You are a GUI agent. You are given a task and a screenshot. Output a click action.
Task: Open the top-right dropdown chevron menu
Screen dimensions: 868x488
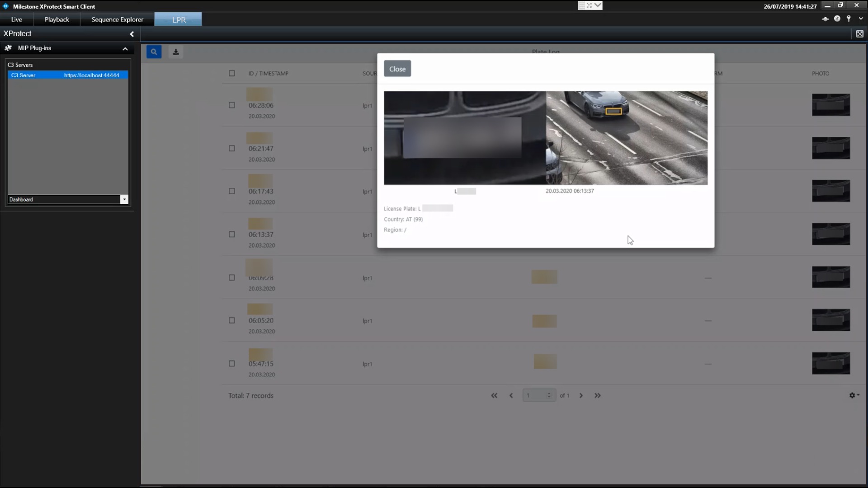point(860,19)
